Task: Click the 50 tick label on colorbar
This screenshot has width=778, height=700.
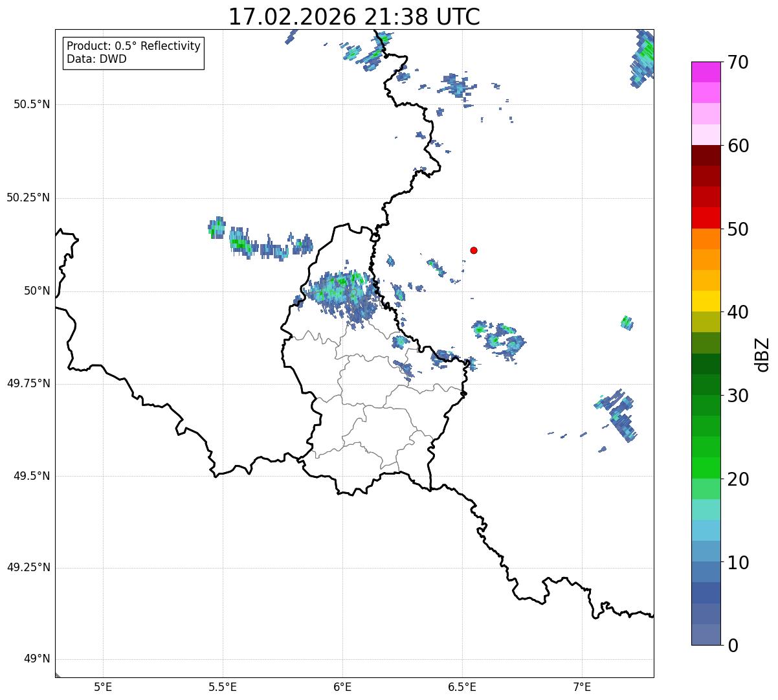Action: tap(738, 229)
